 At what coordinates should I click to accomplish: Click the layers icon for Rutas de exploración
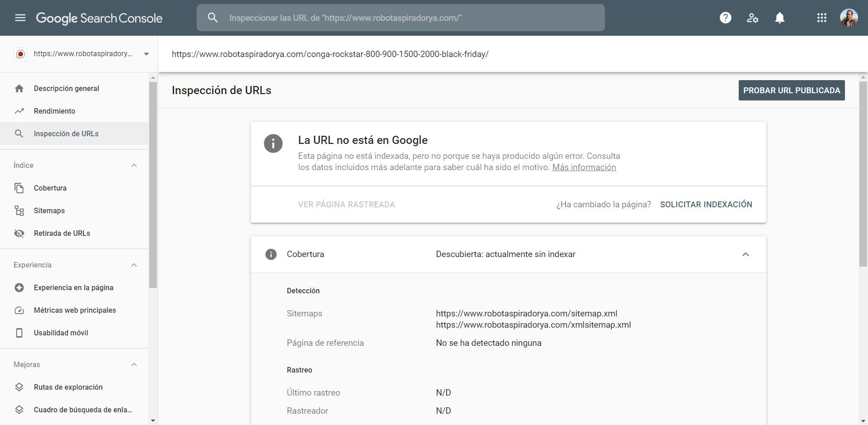(x=19, y=387)
